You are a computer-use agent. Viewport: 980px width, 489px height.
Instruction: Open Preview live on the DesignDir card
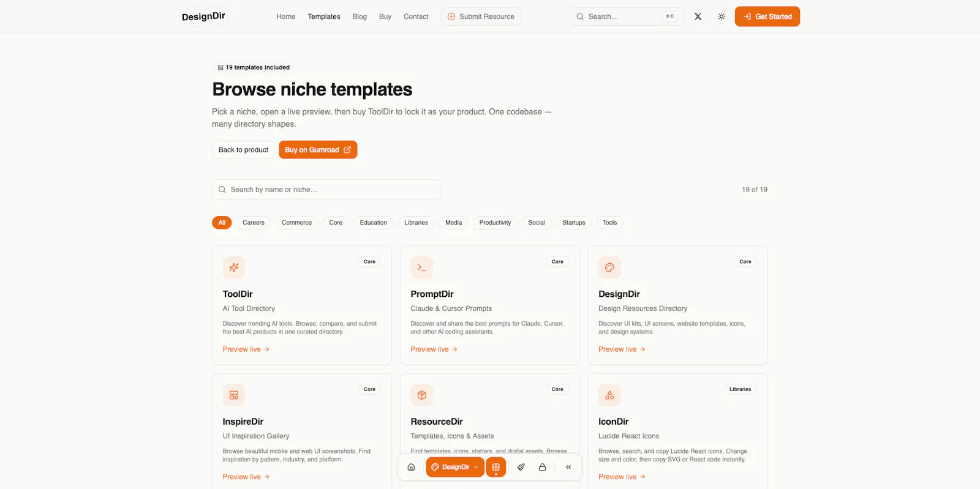622,349
